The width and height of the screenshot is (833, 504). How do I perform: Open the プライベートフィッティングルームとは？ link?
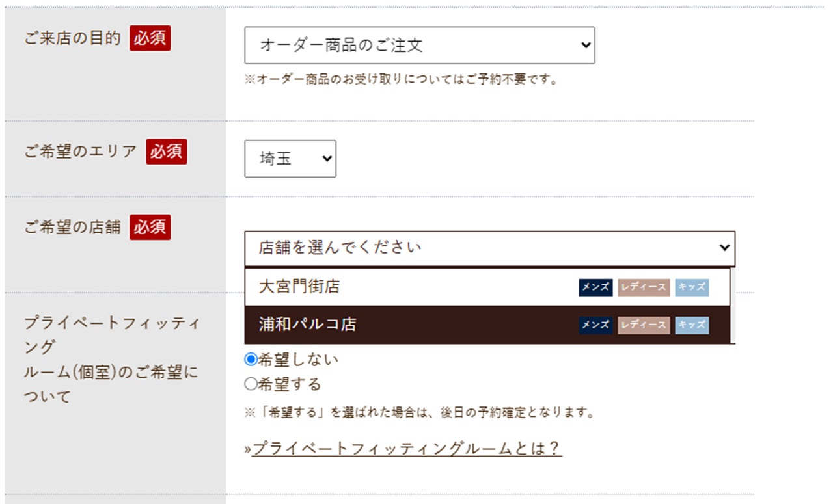pos(407,448)
